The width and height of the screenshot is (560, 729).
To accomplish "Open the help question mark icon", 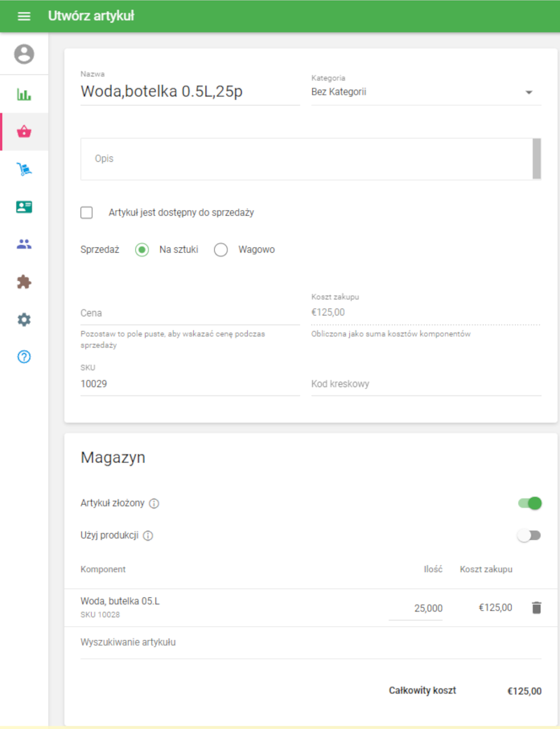I will click(x=24, y=356).
